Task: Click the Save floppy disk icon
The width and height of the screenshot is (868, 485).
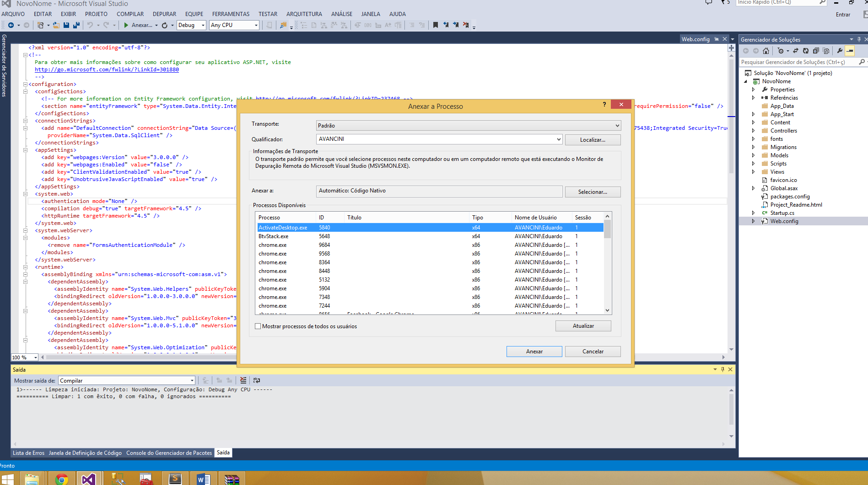Action: 66,25
